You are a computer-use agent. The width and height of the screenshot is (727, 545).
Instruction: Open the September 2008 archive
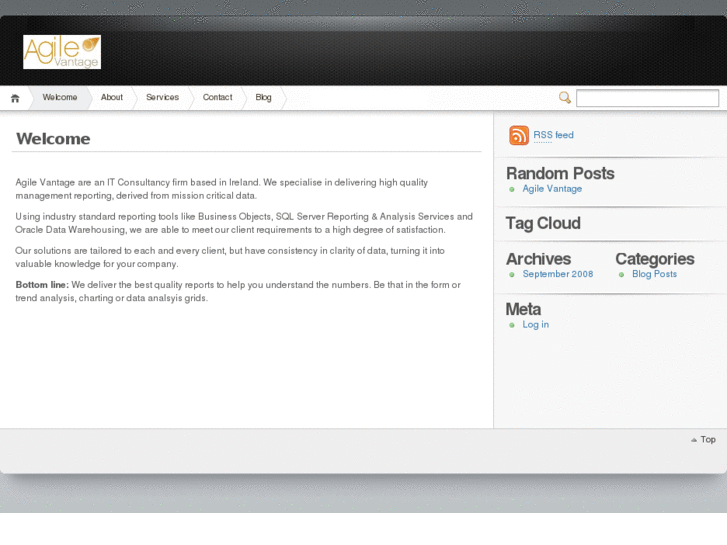coord(558,274)
